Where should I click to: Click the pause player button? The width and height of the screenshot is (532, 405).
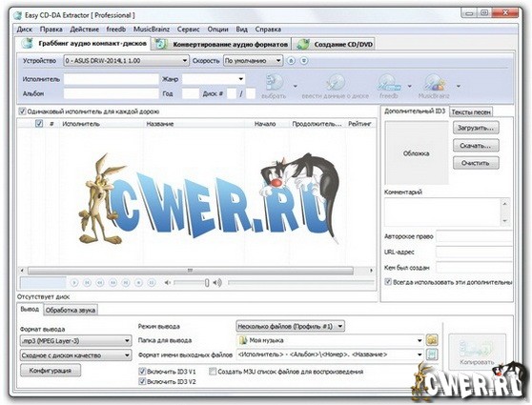152,282
